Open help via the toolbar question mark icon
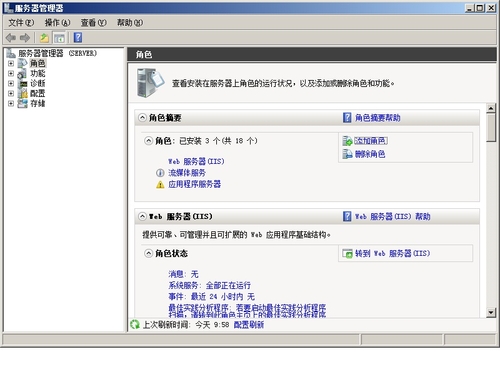 tap(78, 37)
